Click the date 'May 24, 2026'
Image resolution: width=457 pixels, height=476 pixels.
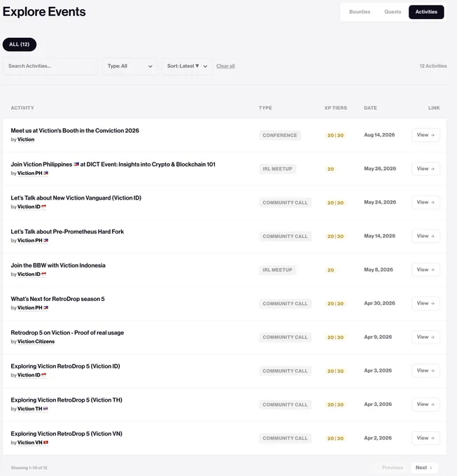(x=380, y=202)
